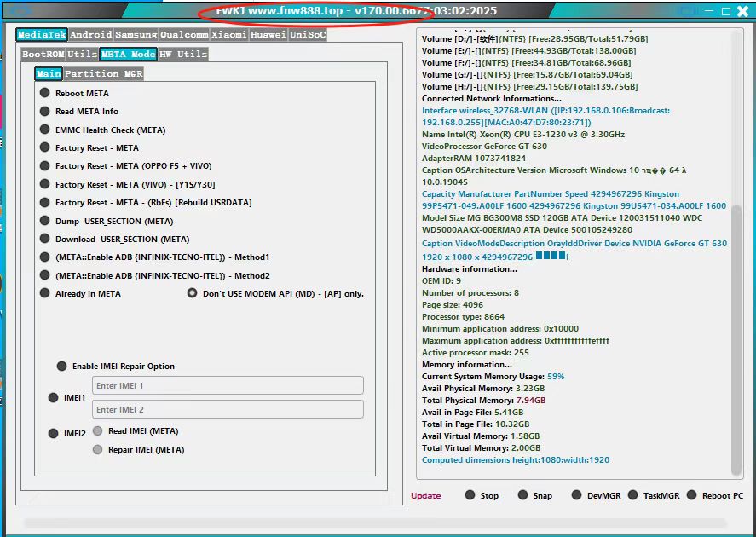Screen dimensions: 756x537
Task: Click the Memory information... heading
Action: coord(467,365)
